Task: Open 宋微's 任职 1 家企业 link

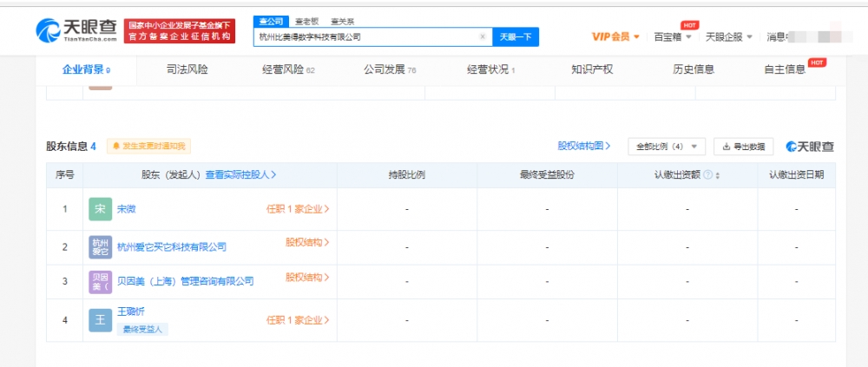Action: click(298, 209)
